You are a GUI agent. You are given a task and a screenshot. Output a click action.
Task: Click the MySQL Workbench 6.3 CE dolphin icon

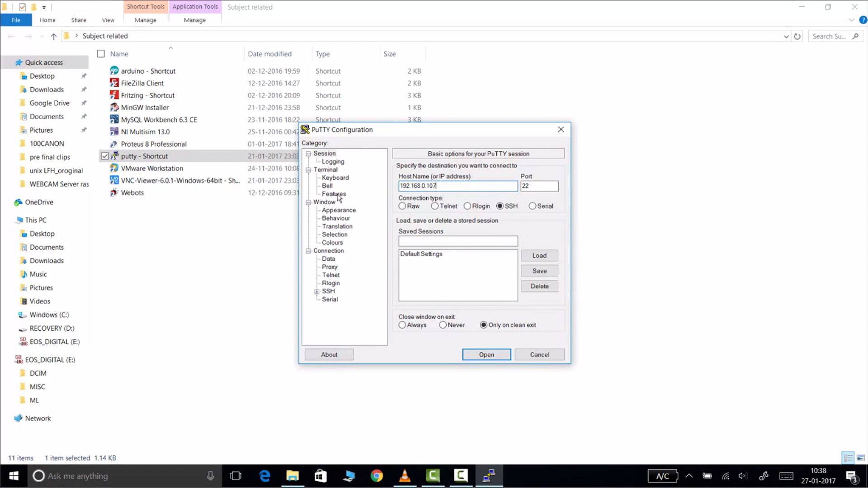pos(114,119)
